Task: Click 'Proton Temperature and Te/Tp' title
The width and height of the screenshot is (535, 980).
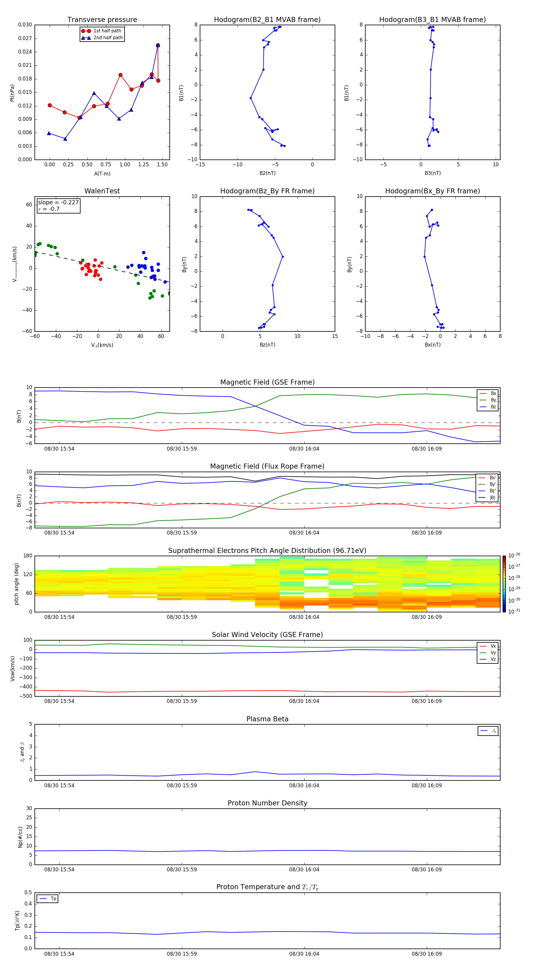Action: point(267,887)
